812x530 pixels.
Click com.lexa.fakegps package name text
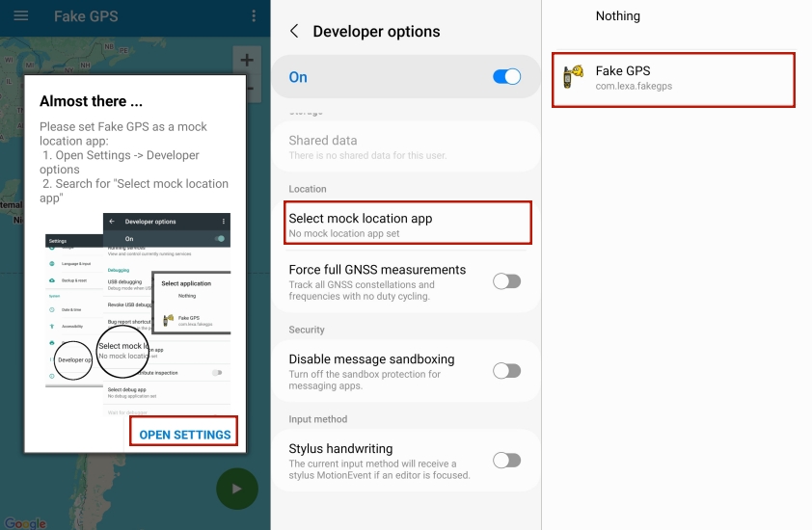point(634,86)
